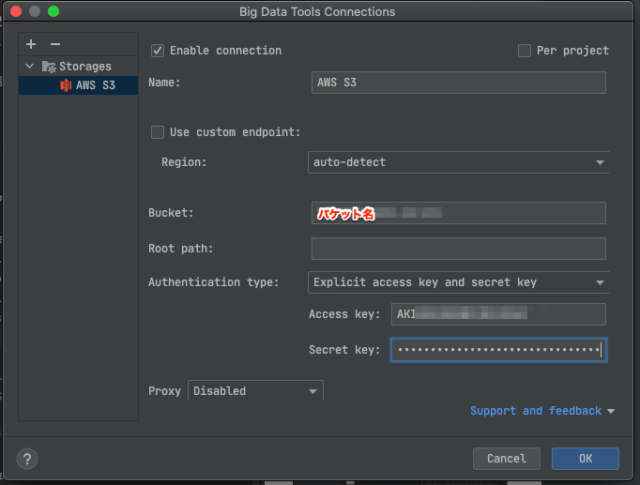Open the Authentication type dropdown
This screenshot has height=485, width=640.
pos(458,283)
